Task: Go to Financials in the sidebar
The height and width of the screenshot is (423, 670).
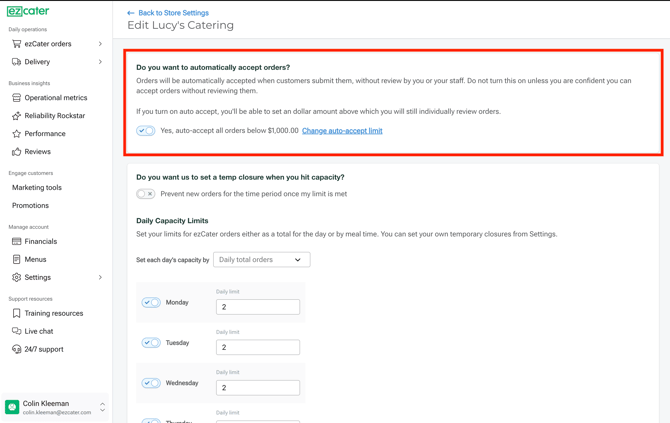Action: (41, 241)
